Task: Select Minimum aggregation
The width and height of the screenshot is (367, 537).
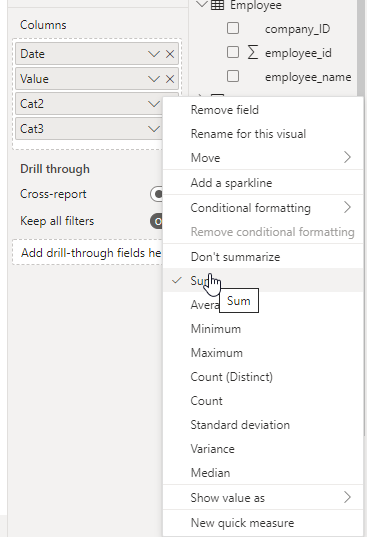Action: 263,329
